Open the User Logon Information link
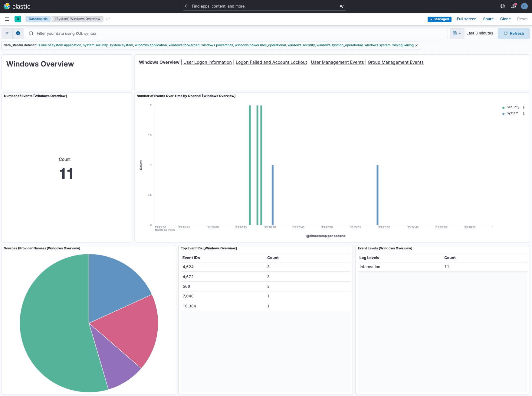 pos(207,62)
